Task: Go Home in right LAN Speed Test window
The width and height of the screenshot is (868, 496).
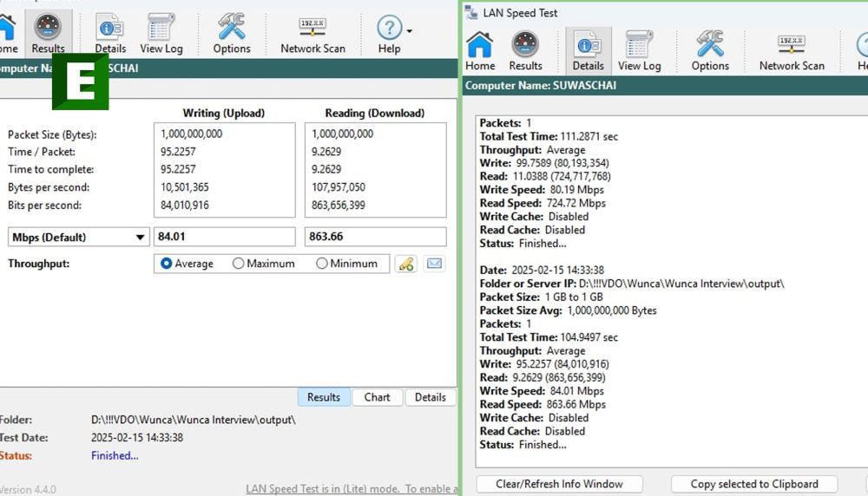Action: pyautogui.click(x=480, y=51)
